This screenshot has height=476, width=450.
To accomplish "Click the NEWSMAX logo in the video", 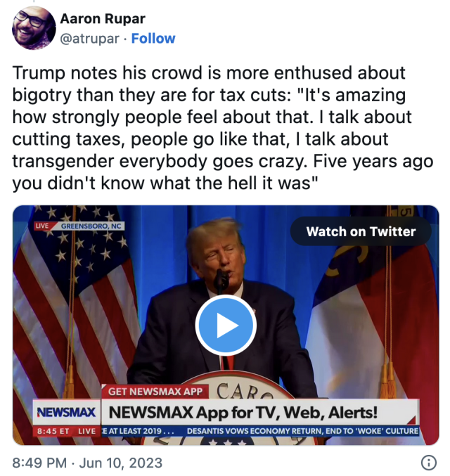I will click(x=66, y=412).
